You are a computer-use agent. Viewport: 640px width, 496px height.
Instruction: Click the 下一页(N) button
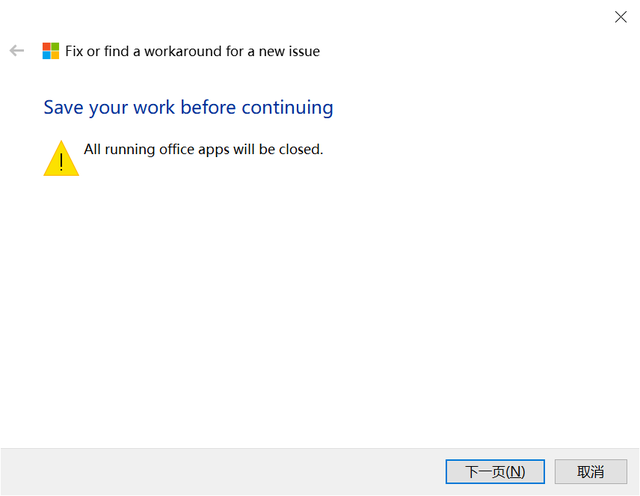(495, 472)
